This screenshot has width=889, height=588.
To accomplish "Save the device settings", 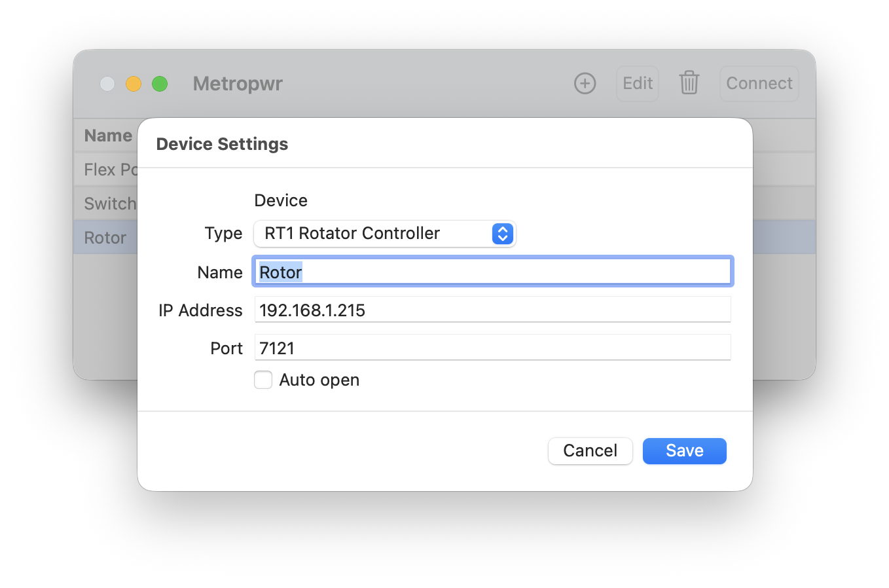I will point(684,451).
